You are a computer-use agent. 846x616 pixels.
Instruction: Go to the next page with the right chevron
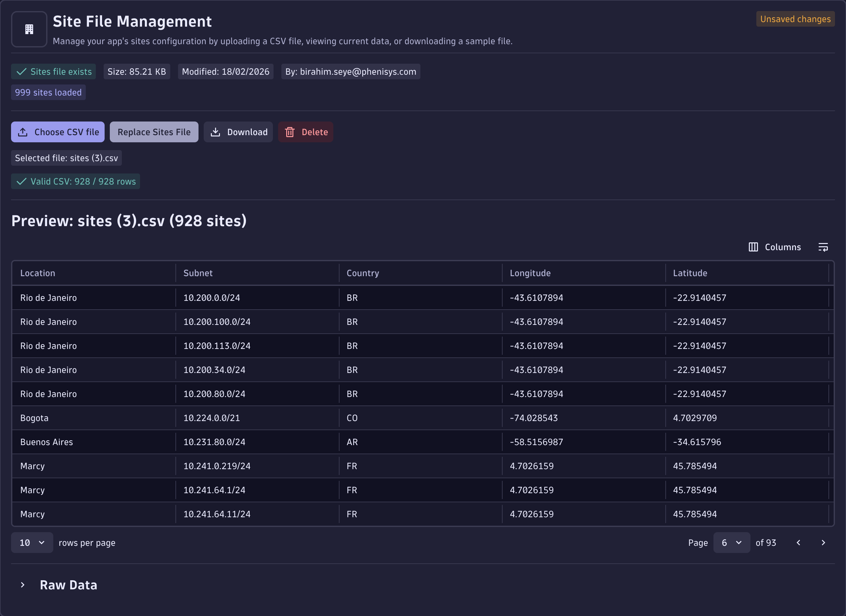point(823,543)
